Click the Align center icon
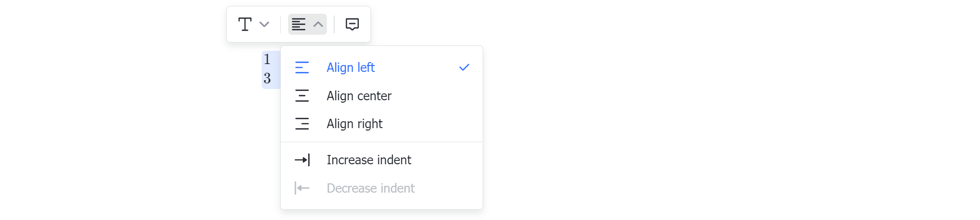This screenshot has width=980, height=220. tap(302, 96)
